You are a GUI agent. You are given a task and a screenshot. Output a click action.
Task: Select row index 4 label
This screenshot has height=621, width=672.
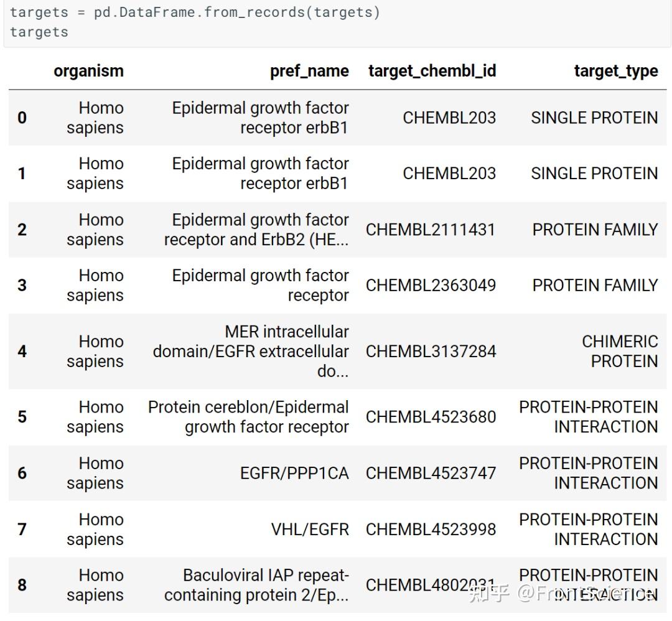coord(22,352)
